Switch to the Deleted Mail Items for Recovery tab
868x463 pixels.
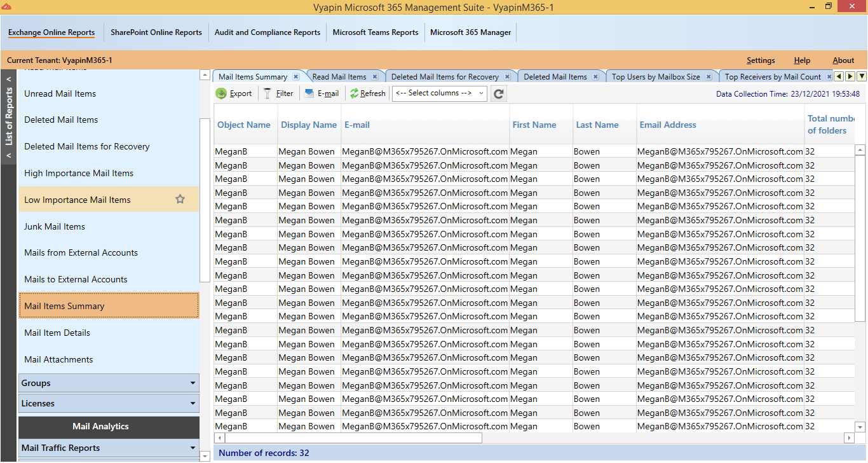445,77
